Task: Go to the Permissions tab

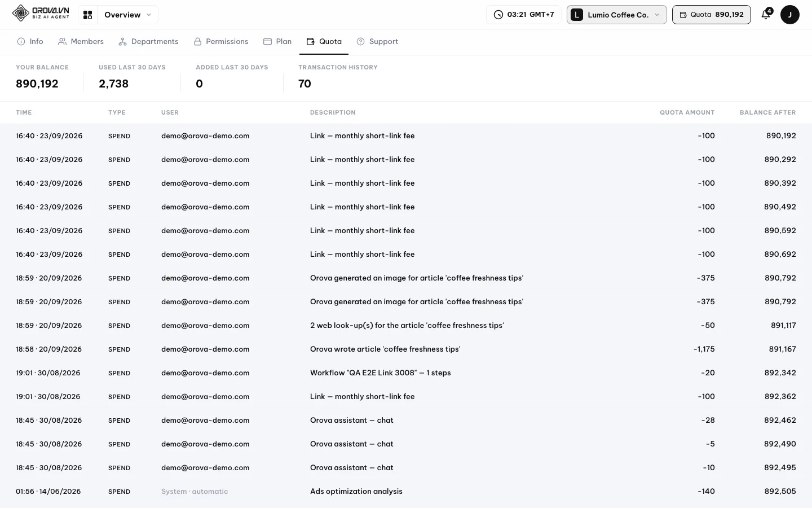Action: [x=221, y=42]
